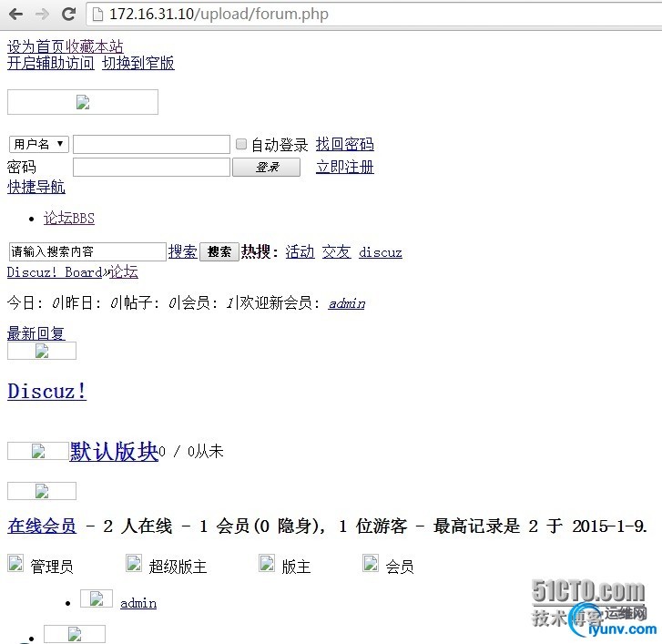Open 快捷导航 quick navigation
Screen dimensions: 662x644
[x=36, y=187]
